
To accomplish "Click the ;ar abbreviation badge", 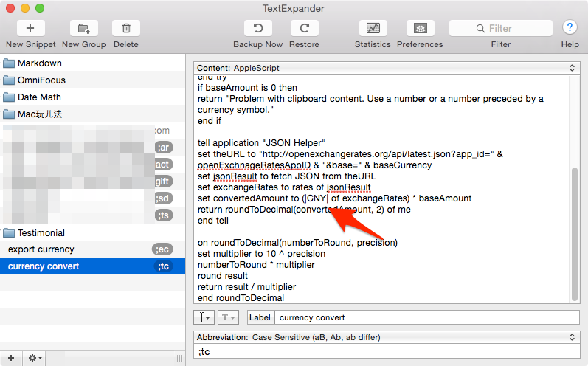I will [x=164, y=148].
